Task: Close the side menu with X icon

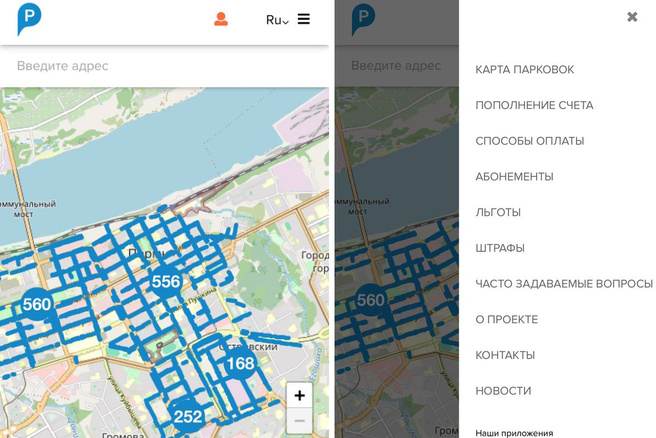Action: point(632,17)
